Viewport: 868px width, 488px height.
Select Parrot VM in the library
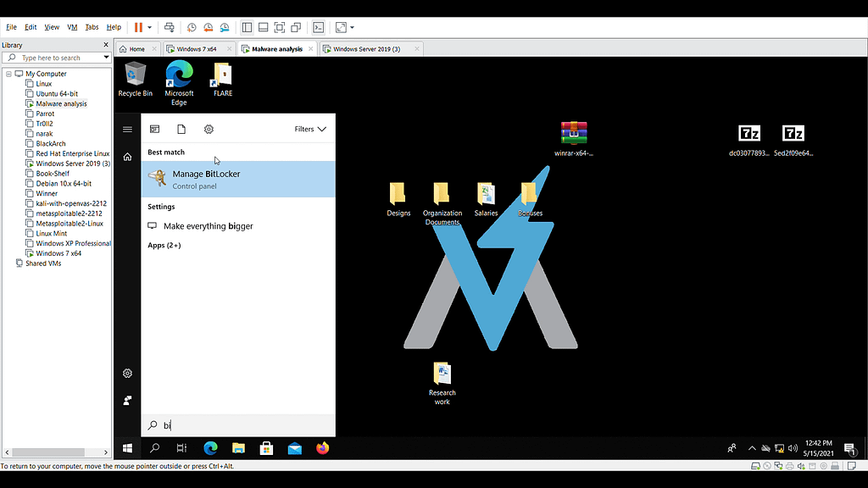[45, 114]
